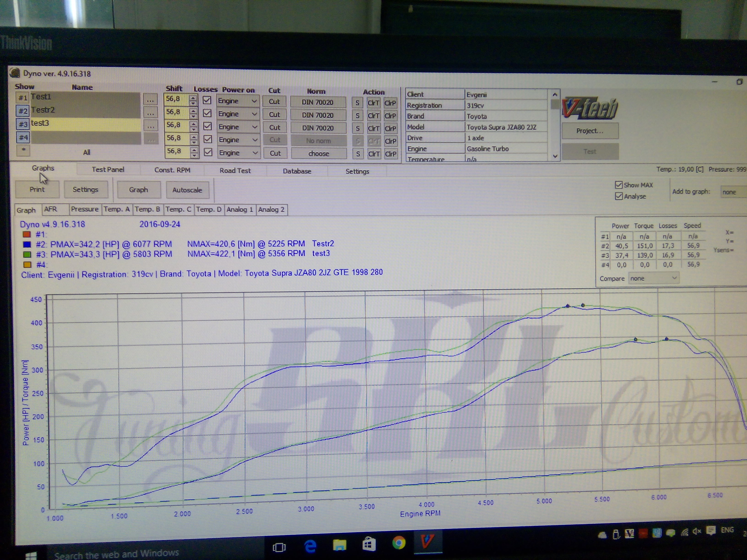
Task: Open the Action Center notifications icon
Action: tap(711, 530)
